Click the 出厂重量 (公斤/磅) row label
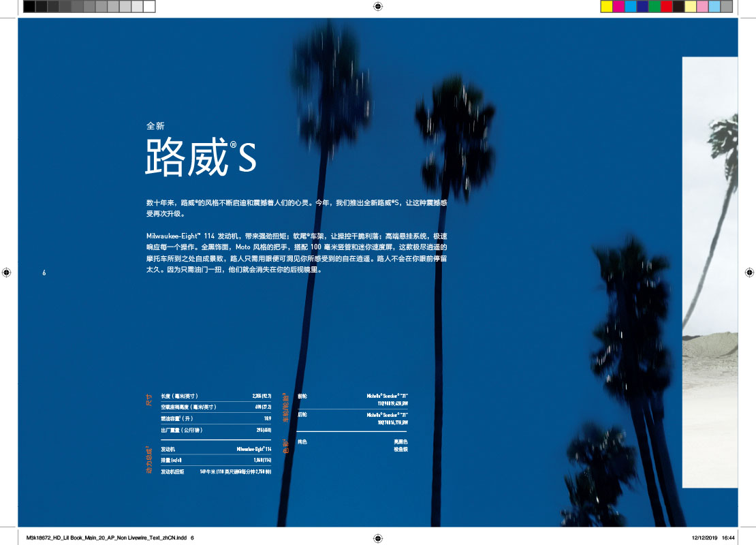This screenshot has width=756, height=545. (x=181, y=431)
